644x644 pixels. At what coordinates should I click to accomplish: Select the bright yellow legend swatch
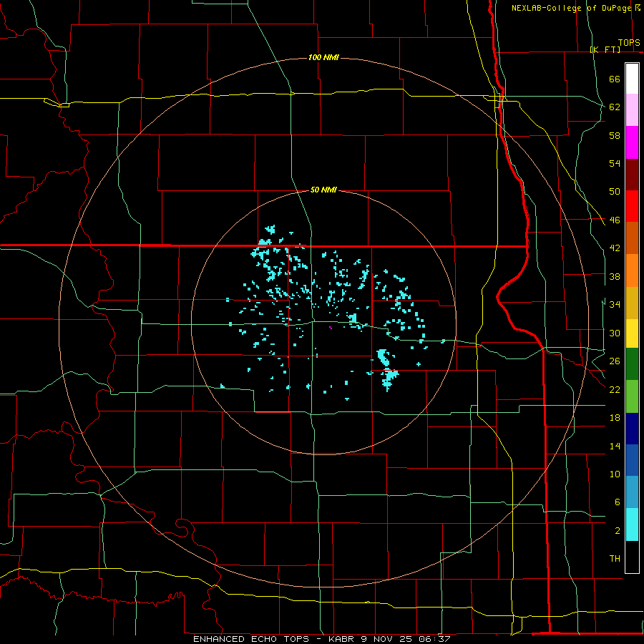pos(632,333)
